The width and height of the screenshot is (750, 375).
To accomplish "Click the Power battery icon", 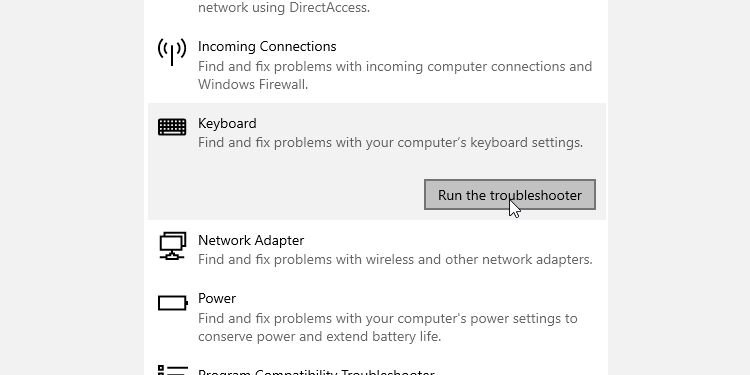I will pyautogui.click(x=173, y=303).
